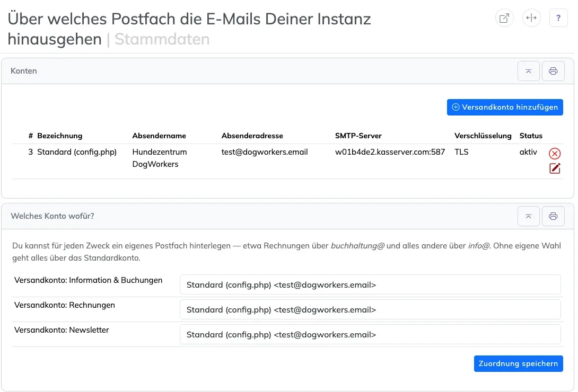Click the SMTP-Server column header

(x=358, y=136)
